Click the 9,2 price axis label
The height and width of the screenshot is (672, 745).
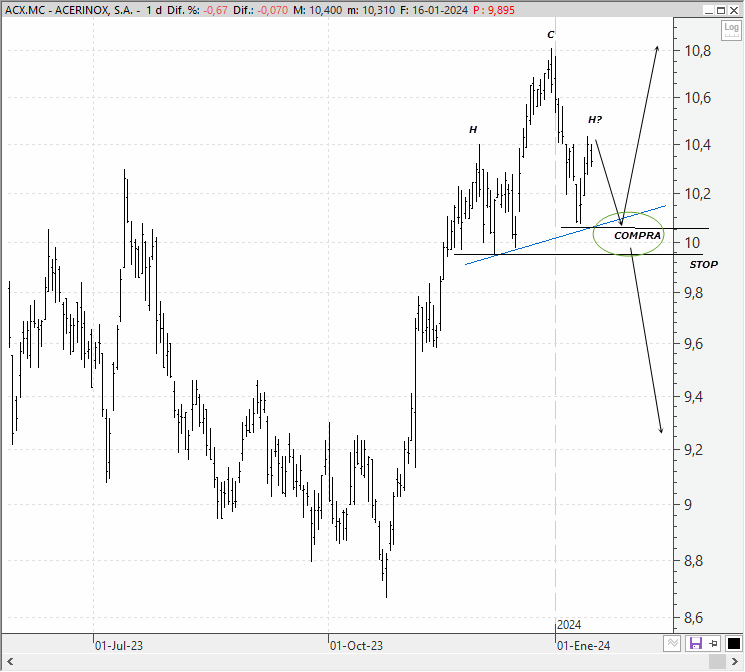coord(693,450)
